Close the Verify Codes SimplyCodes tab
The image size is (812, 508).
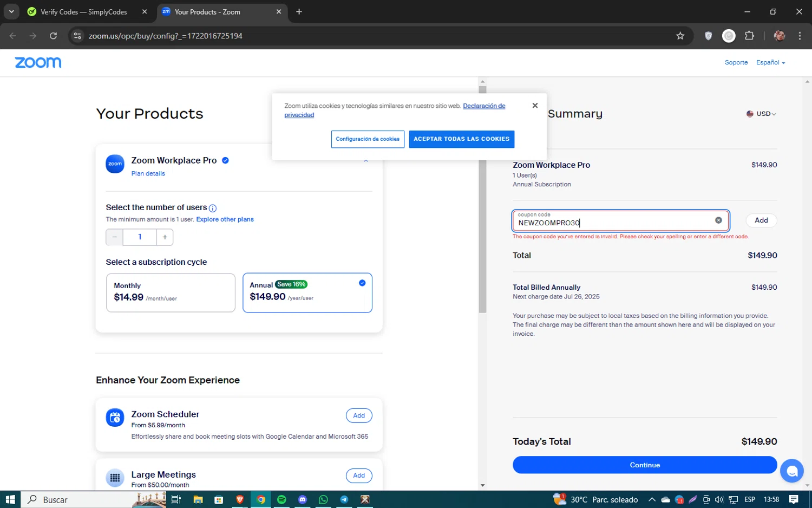coord(145,11)
